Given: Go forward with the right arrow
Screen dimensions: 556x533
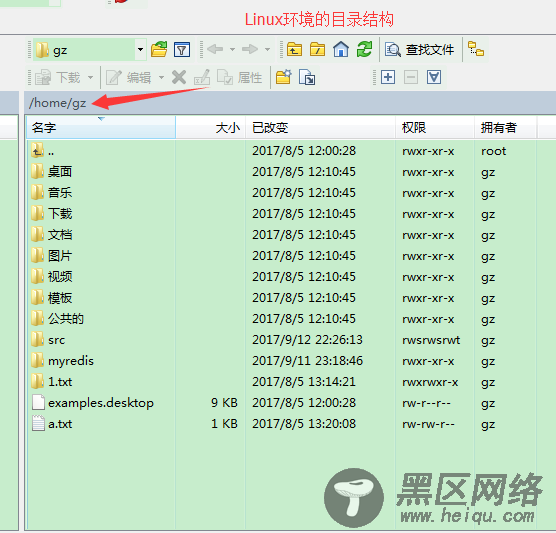Looking at the screenshot, I should pos(250,49).
